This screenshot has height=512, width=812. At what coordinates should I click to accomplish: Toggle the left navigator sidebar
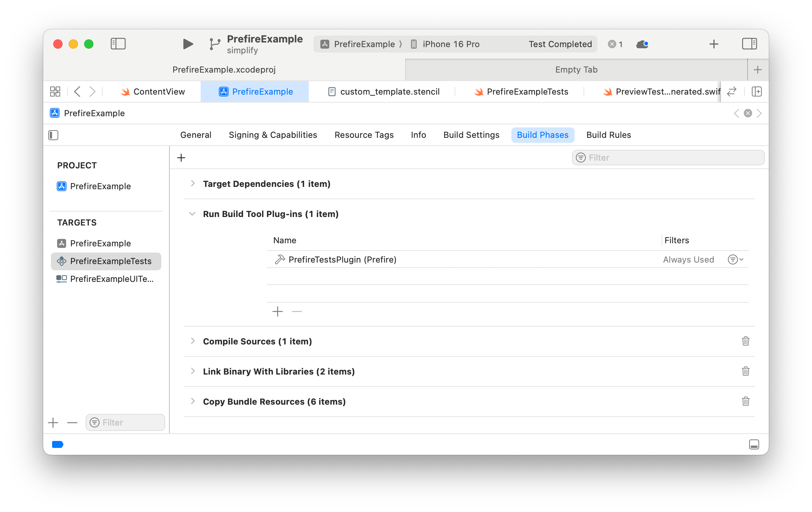(118, 44)
